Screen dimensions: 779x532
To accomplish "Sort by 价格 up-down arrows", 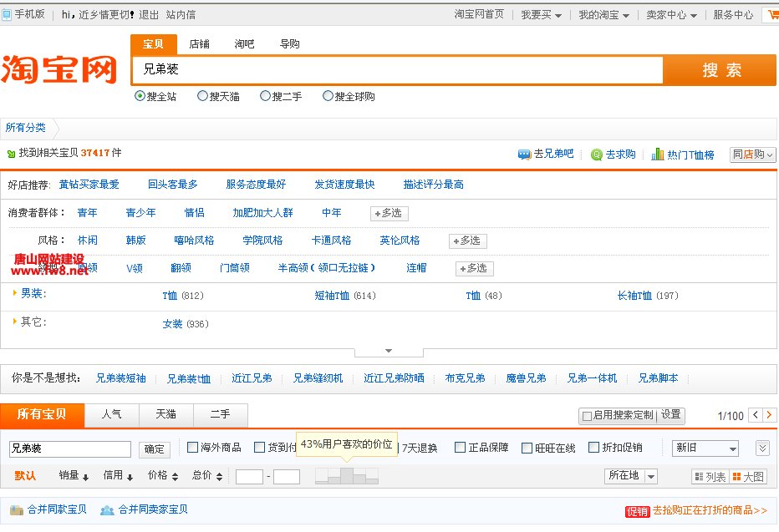I will pyautogui.click(x=175, y=476).
